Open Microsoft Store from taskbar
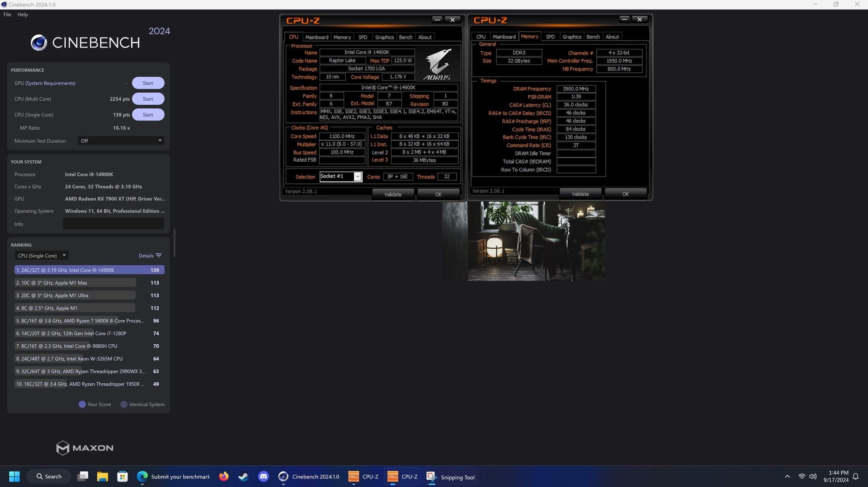 click(123, 477)
